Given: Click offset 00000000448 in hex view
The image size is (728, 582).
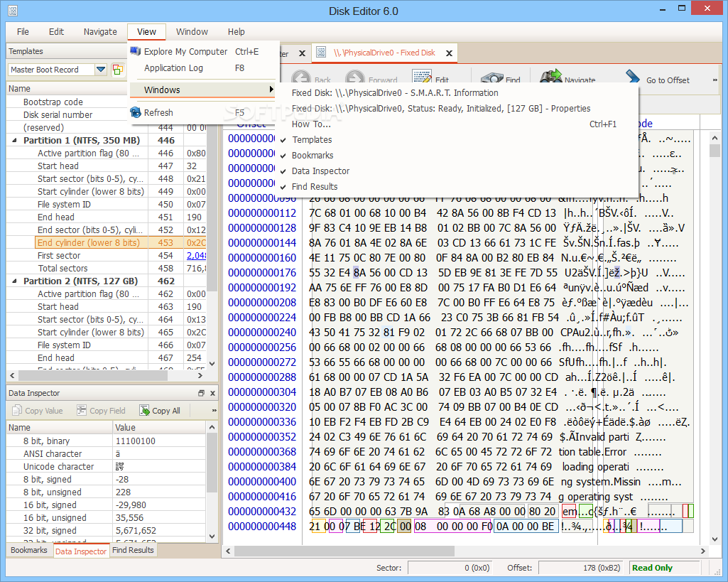Looking at the screenshot, I should pos(262,527).
